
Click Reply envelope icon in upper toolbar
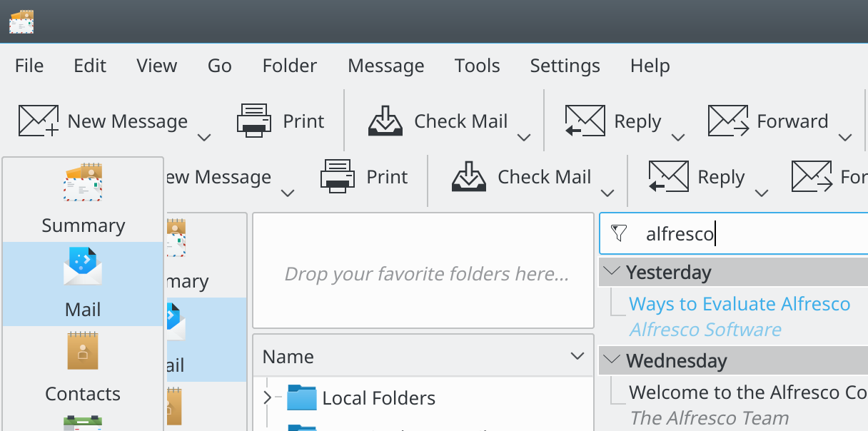point(585,121)
